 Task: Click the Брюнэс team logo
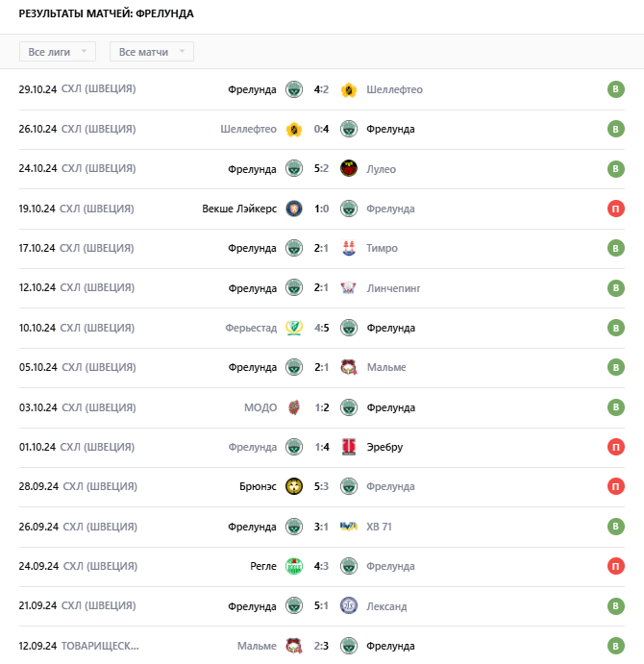[x=294, y=486]
